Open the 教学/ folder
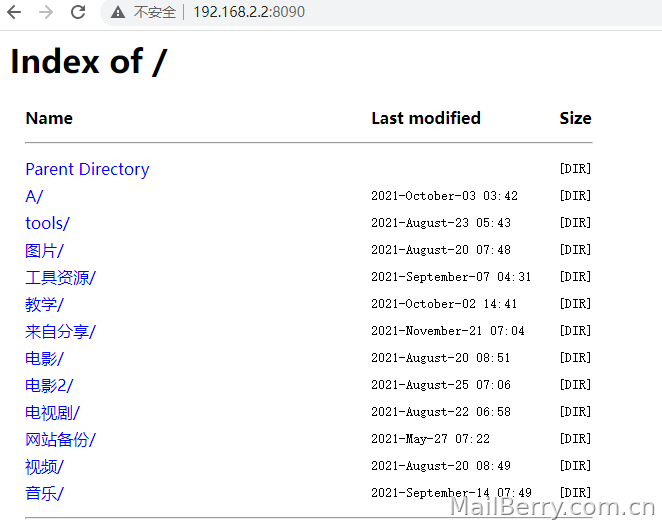662x524 pixels. click(44, 304)
